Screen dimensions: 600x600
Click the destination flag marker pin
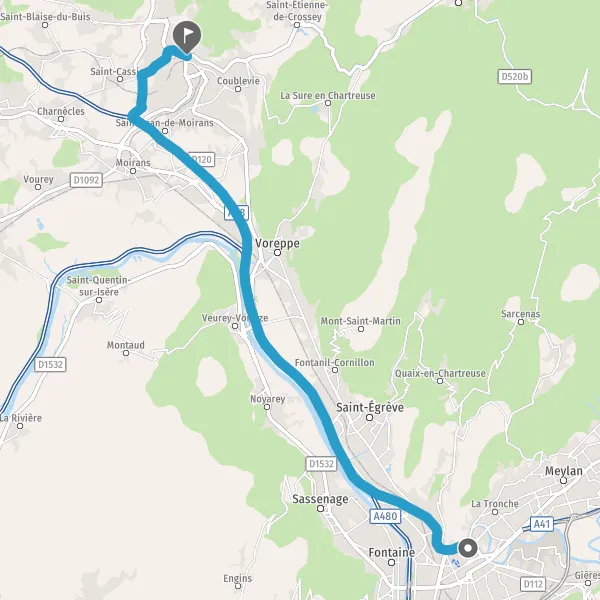(187, 36)
